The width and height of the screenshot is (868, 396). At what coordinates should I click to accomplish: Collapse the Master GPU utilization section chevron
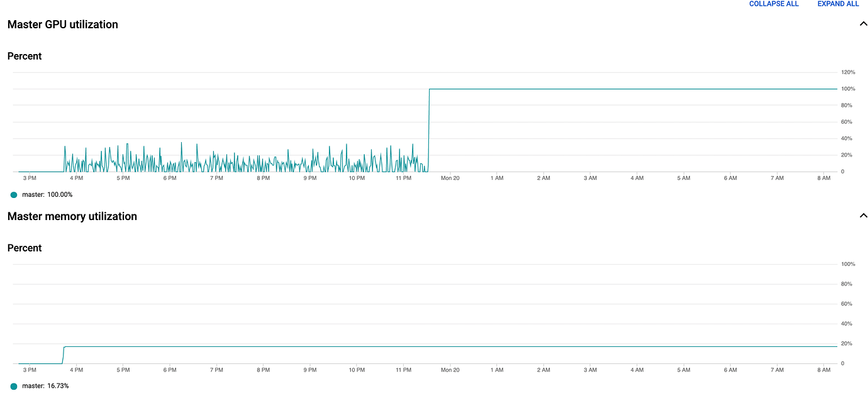point(863,24)
